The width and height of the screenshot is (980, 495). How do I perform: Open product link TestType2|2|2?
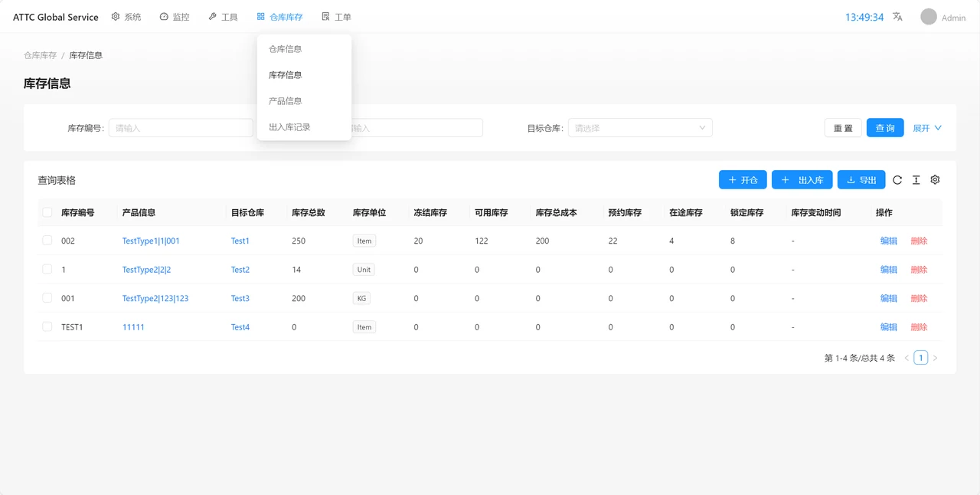click(x=146, y=270)
